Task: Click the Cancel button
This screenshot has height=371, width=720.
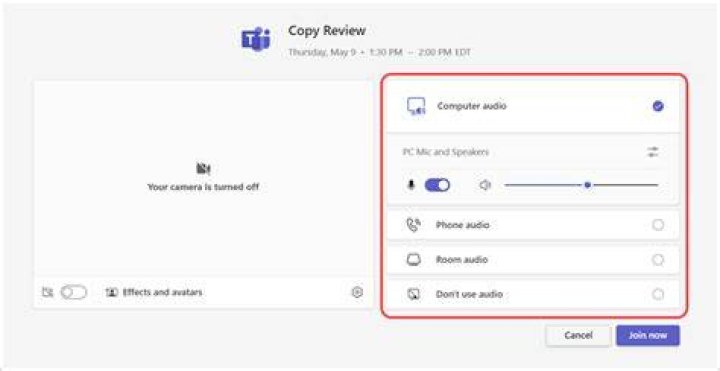Action: tap(578, 336)
